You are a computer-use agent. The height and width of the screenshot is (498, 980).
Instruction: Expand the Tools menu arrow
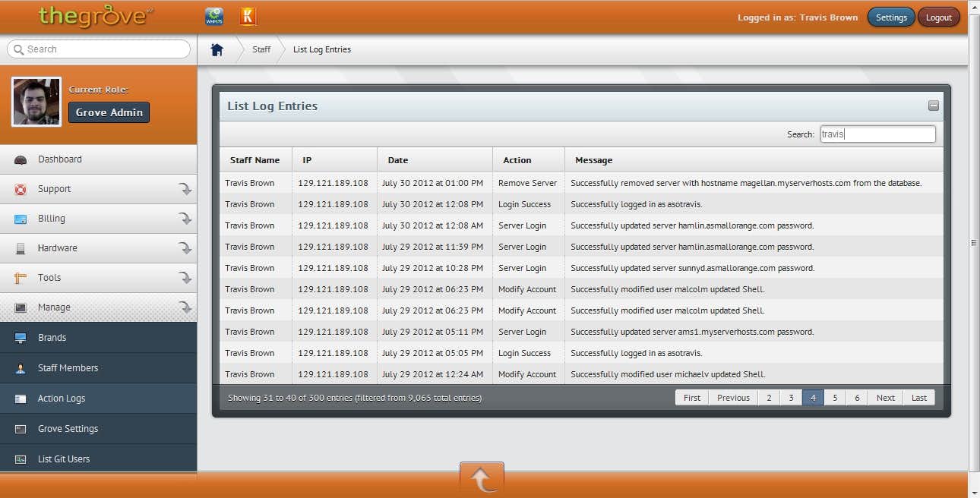[x=185, y=278]
